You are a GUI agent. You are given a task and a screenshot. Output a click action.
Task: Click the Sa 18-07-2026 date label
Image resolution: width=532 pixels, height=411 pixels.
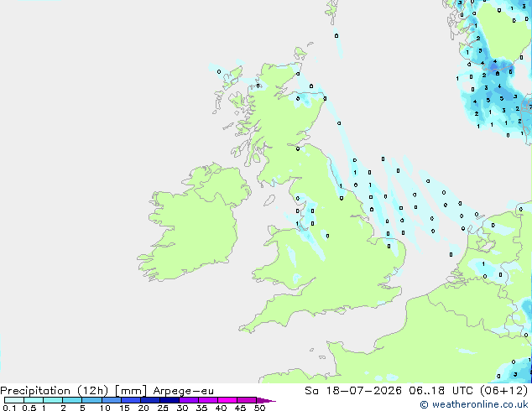(x=353, y=391)
